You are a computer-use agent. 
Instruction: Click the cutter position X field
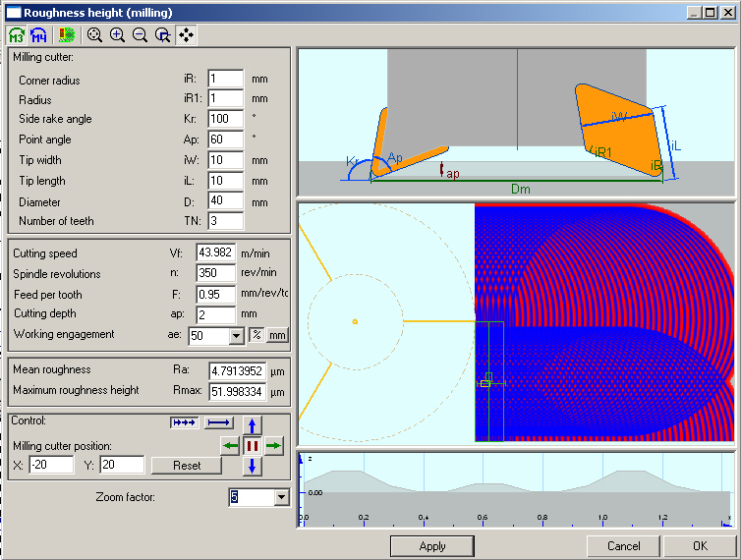pos(51,465)
